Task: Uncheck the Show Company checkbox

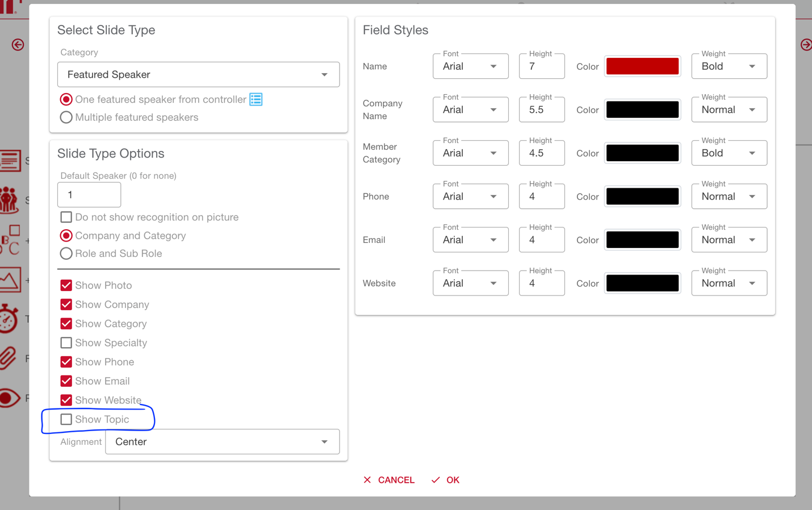Action: tap(66, 305)
